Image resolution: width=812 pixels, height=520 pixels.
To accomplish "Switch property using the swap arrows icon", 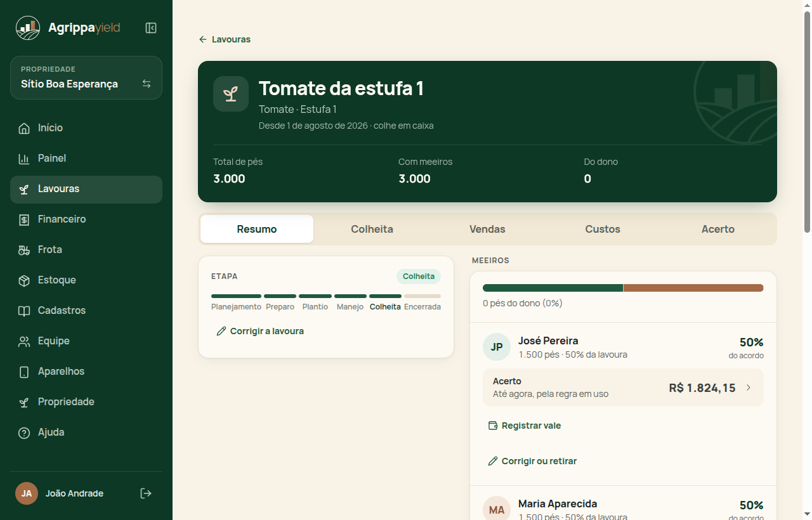I will click(147, 84).
